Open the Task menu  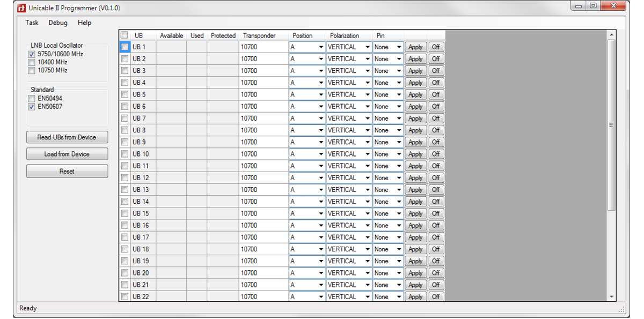click(x=32, y=23)
